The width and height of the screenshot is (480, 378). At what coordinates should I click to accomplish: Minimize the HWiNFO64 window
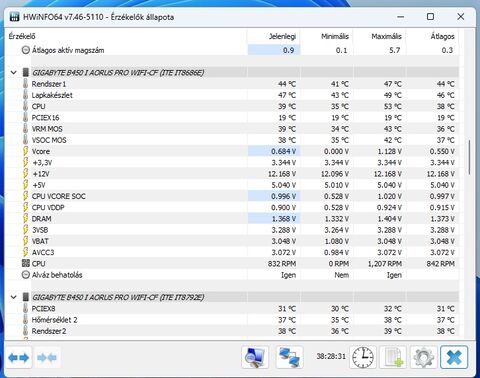401,17
